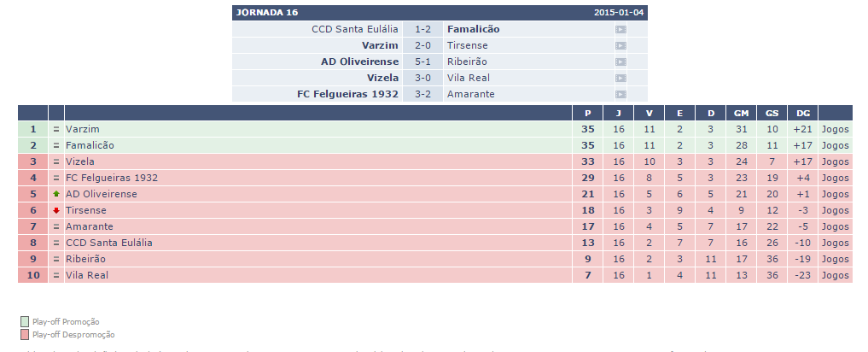Select FC Felgueiras 1932 in standings table
This screenshot has height=352, width=868.
[x=112, y=178]
